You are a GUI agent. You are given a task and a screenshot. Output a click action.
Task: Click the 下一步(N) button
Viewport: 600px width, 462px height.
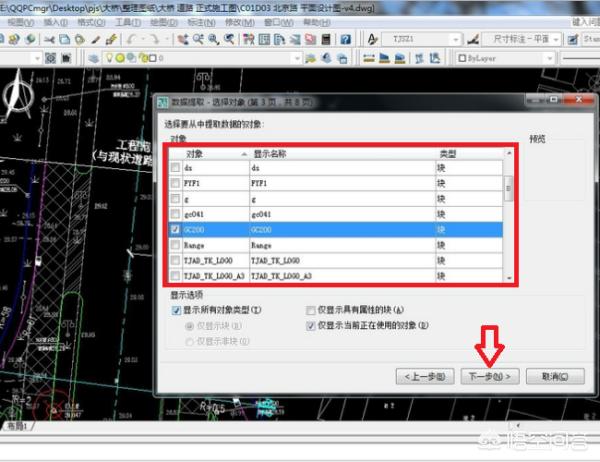491,376
